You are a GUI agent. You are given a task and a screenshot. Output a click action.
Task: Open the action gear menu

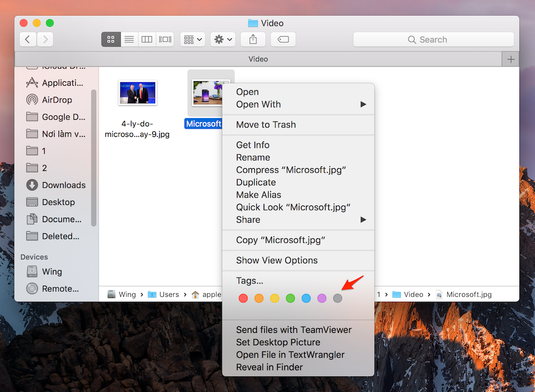coord(222,39)
